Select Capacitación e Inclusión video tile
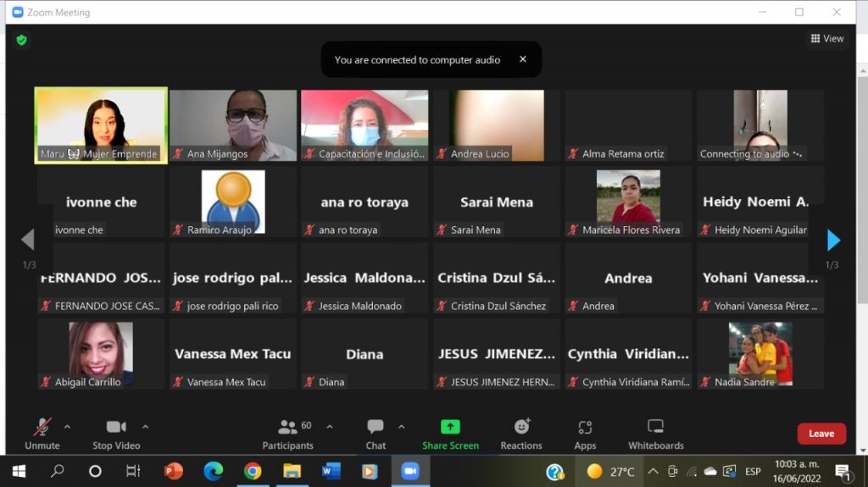This screenshot has height=487, width=868. 364,125
